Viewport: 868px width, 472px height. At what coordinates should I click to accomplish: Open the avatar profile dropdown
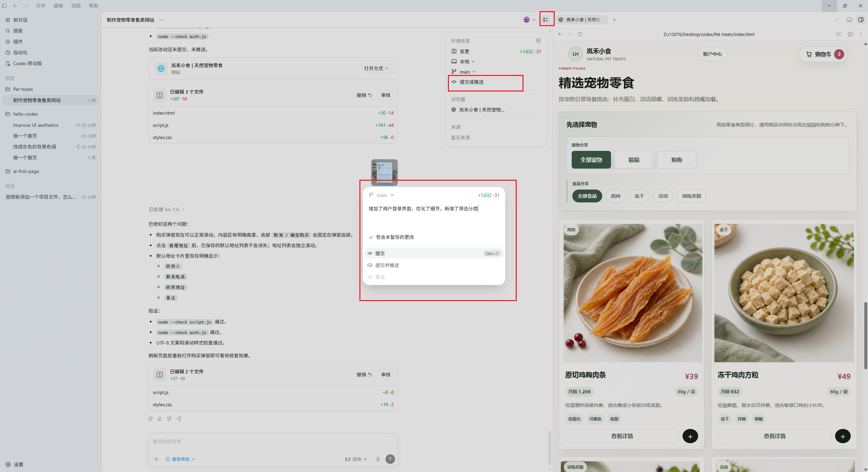click(529, 20)
